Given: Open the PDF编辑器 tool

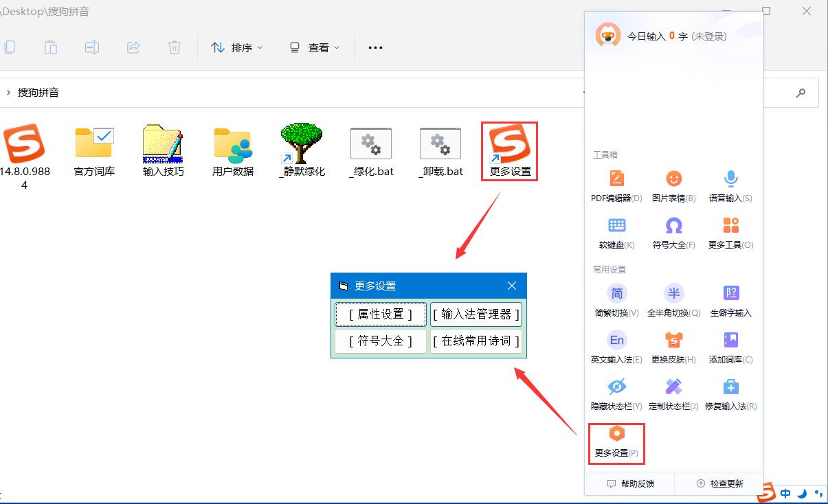Looking at the screenshot, I should click(616, 180).
